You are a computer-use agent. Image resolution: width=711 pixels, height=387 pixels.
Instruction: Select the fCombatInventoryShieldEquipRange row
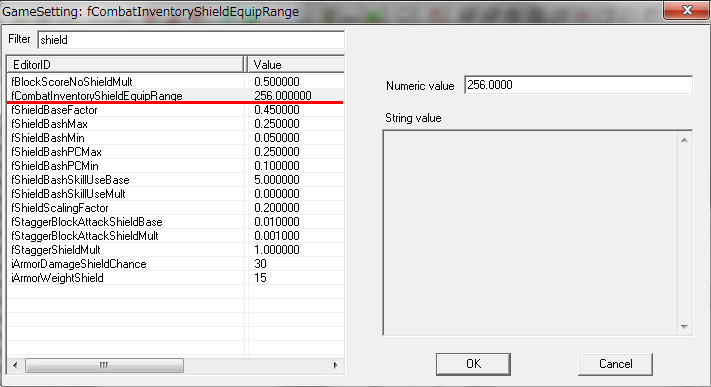tap(175, 96)
